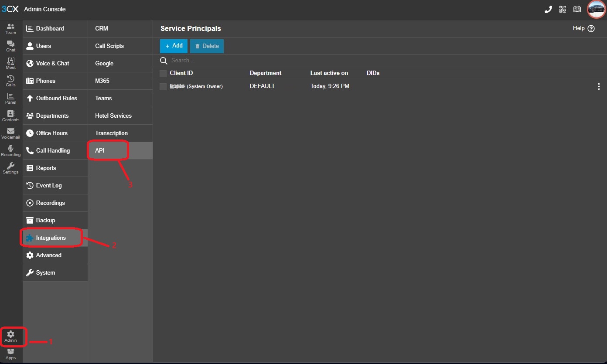This screenshot has width=607, height=364.
Task: Select the Integrations menu item
Action: [x=55, y=238]
